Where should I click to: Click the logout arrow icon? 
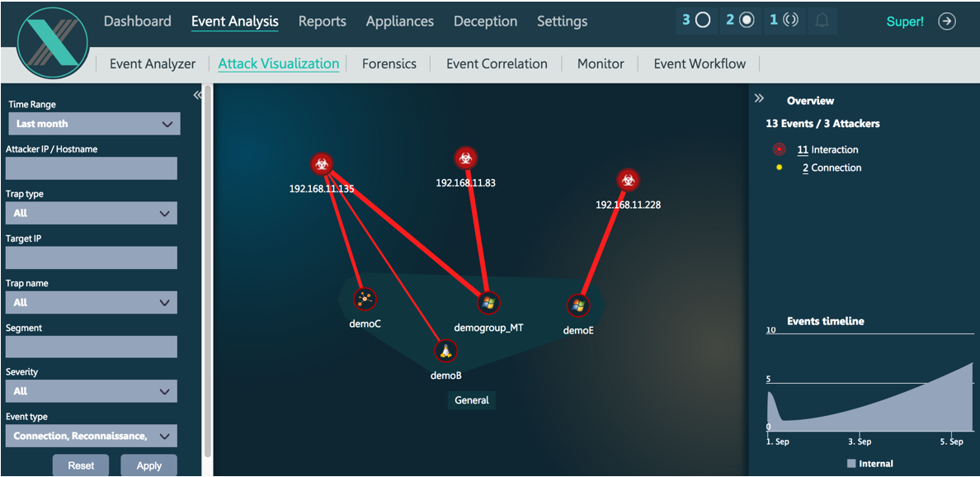[947, 22]
